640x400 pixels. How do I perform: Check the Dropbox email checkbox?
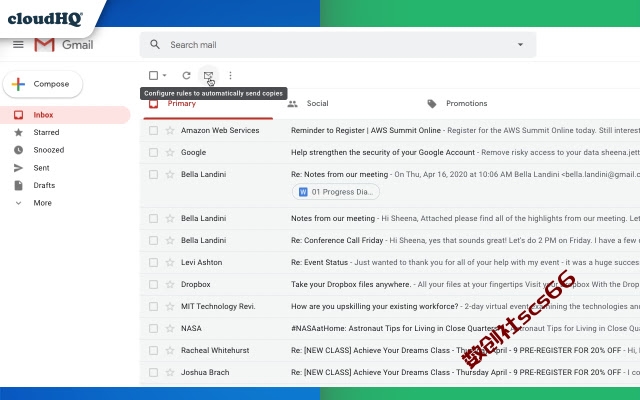pos(153,284)
